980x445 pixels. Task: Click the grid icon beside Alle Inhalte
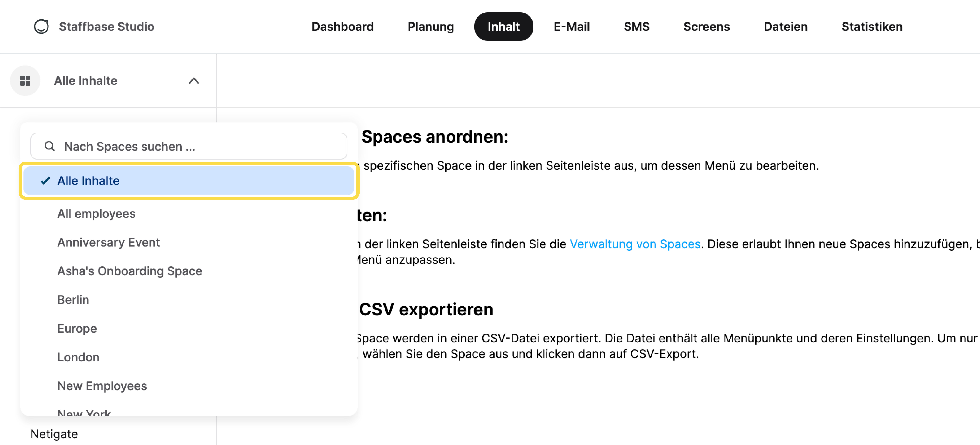coord(25,81)
